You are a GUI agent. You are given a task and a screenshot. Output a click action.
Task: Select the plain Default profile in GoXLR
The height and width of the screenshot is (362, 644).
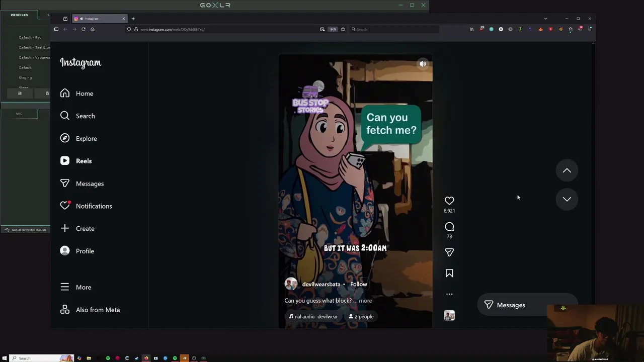[x=25, y=67]
